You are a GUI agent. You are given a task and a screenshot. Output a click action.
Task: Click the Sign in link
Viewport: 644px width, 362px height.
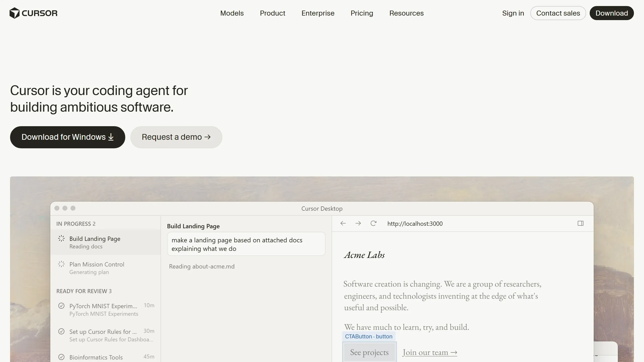coord(513,13)
